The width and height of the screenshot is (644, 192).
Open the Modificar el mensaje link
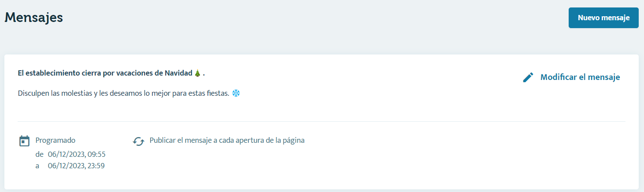click(x=580, y=77)
